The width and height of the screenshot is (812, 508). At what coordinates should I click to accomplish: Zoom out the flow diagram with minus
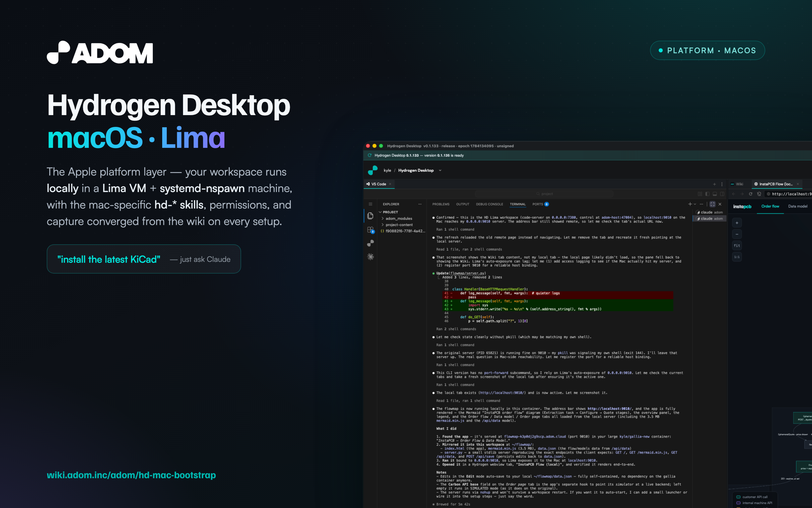point(737,234)
